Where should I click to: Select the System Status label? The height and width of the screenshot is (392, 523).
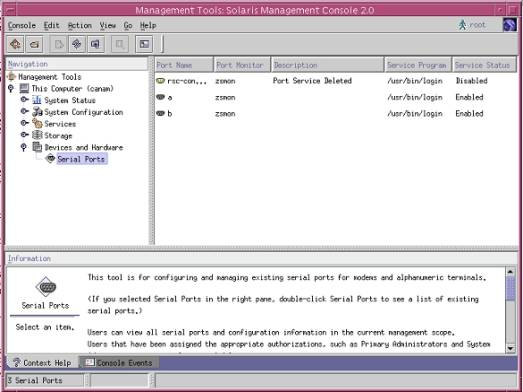point(70,100)
